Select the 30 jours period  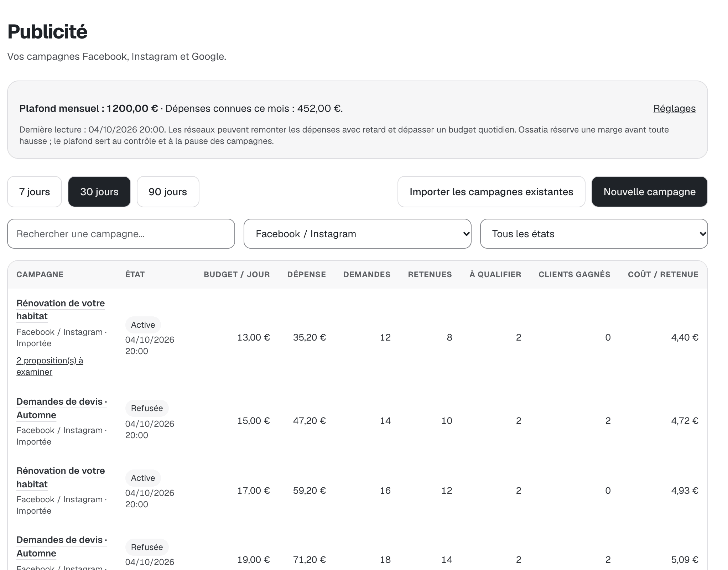coord(99,192)
